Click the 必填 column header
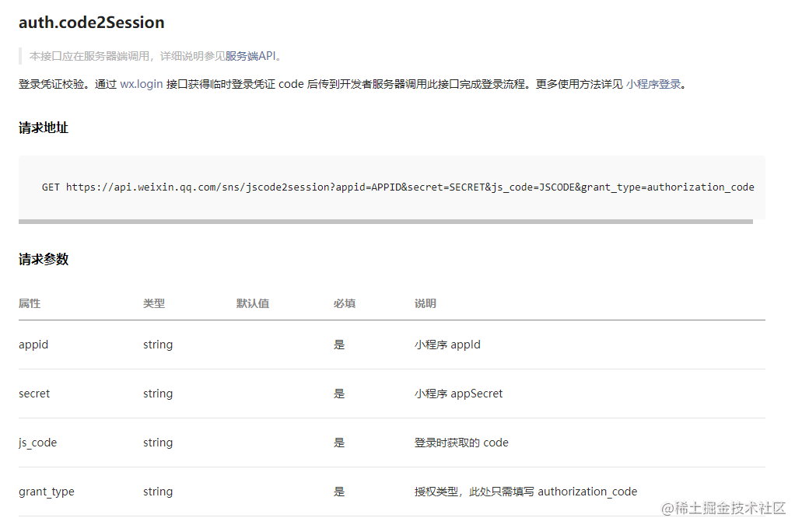Screen dimensions: 802x532 click(x=345, y=303)
